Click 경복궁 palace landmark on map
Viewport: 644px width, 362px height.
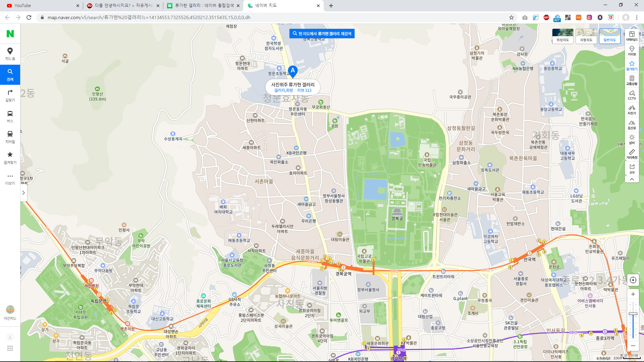tap(397, 215)
